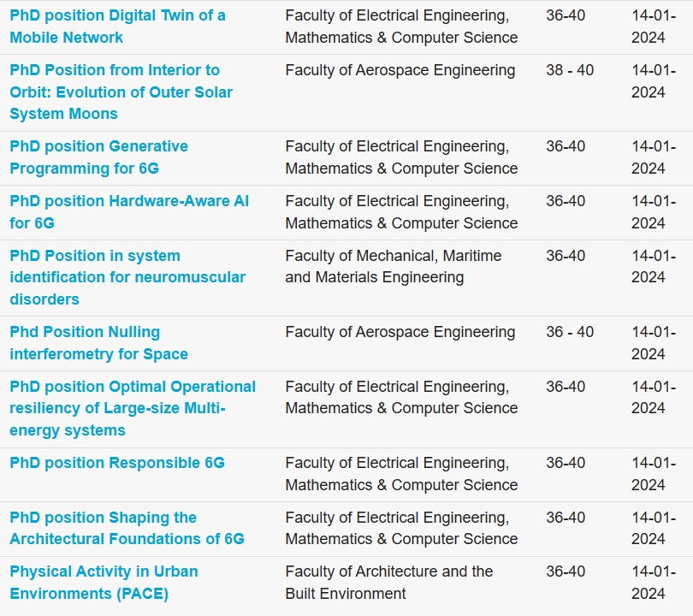Click the date in the Responsible 6G row
The height and width of the screenshot is (616, 693).
pos(654,474)
